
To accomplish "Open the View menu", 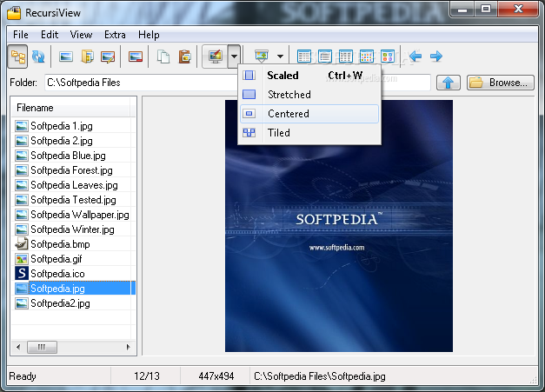I will click(x=81, y=35).
